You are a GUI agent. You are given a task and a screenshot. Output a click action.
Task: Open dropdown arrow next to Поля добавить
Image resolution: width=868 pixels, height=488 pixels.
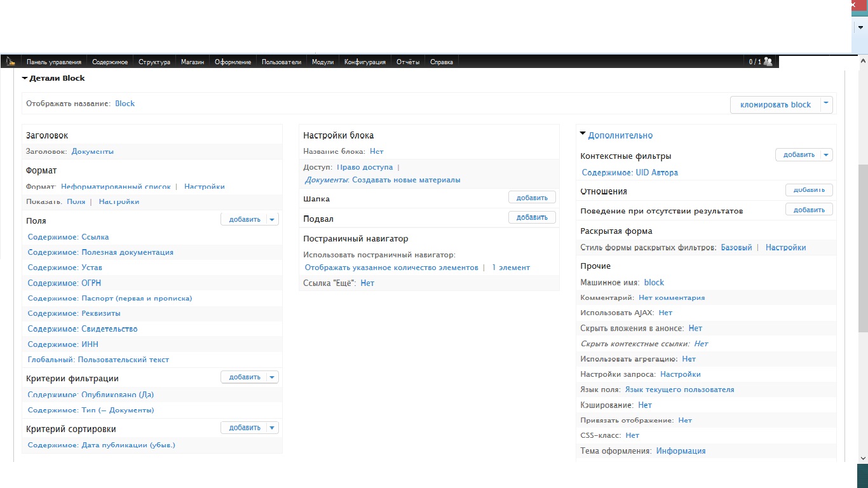[x=272, y=219]
